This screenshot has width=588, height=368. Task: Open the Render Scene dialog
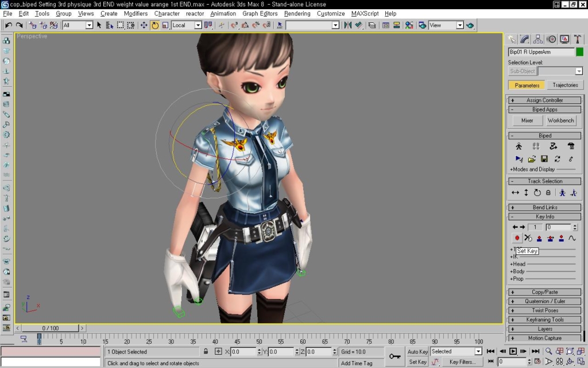(422, 25)
